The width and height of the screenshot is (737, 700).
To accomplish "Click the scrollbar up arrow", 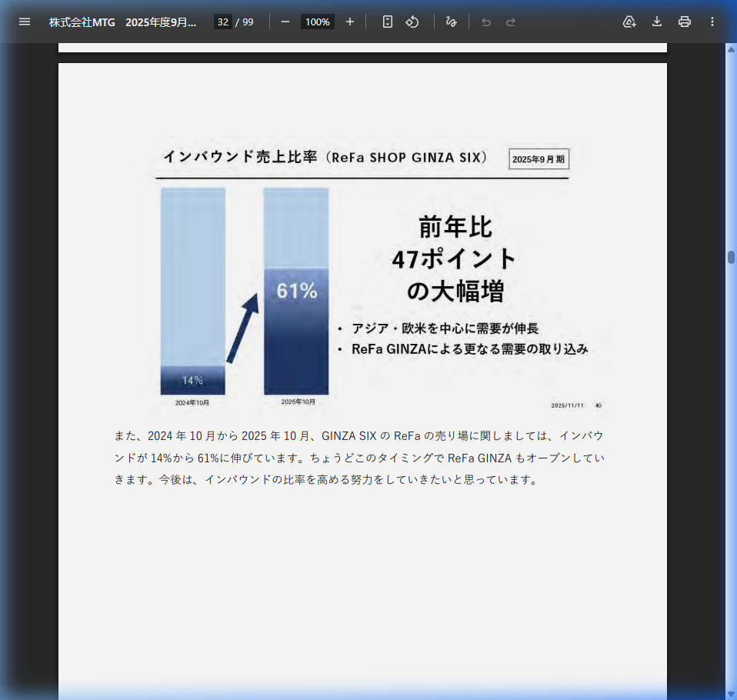I will click(x=731, y=49).
